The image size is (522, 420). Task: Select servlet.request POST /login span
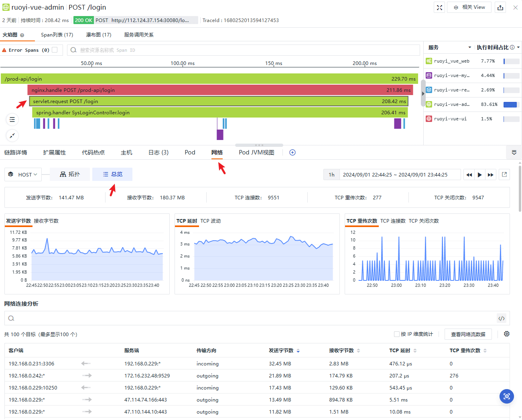[x=219, y=101]
